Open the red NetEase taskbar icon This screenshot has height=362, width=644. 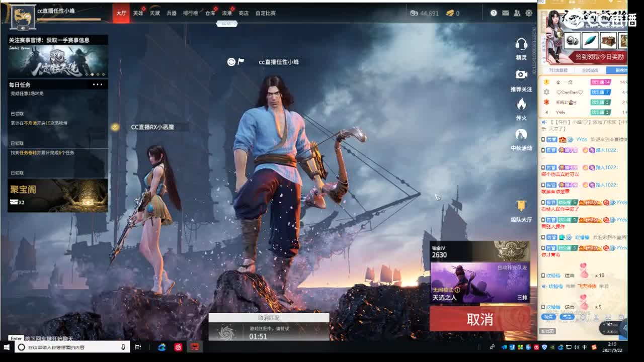178,347
